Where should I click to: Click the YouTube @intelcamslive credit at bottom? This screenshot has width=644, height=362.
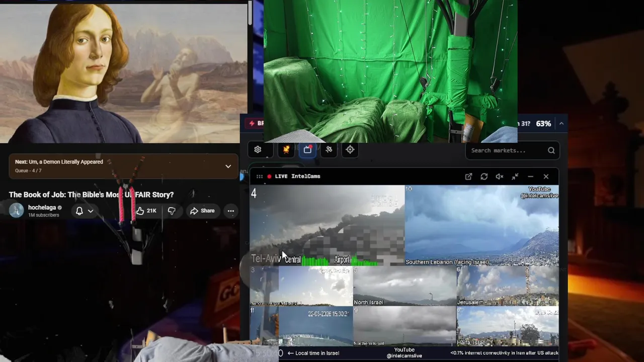pyautogui.click(x=405, y=353)
